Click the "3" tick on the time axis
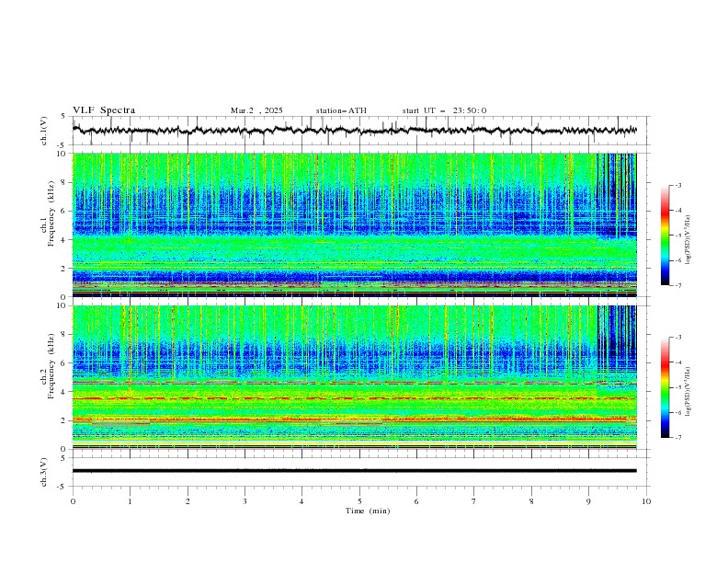 [x=245, y=501]
